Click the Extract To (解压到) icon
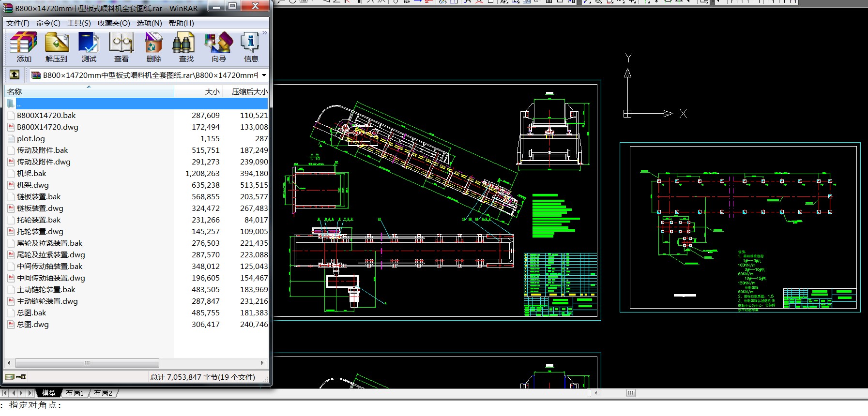Screen dimensions: 868x416 pos(57,47)
